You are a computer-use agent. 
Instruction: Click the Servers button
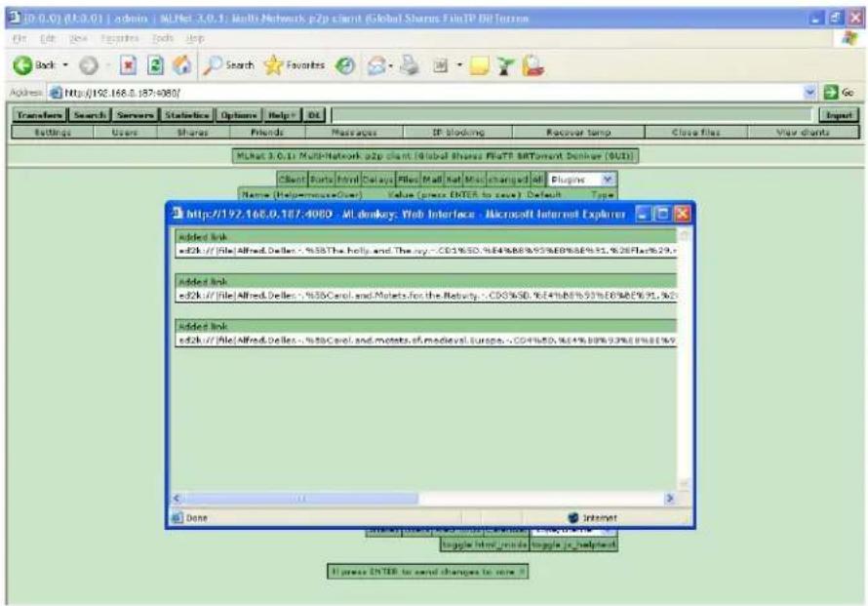tap(135, 115)
